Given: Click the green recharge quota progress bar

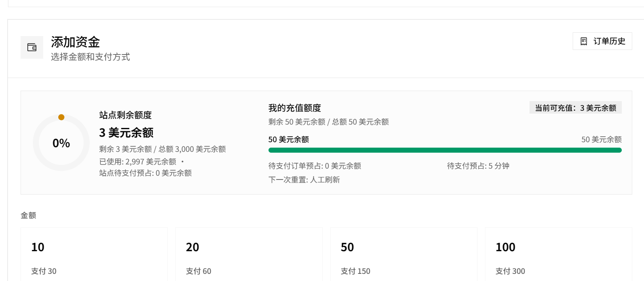Looking at the screenshot, I should coord(445,150).
